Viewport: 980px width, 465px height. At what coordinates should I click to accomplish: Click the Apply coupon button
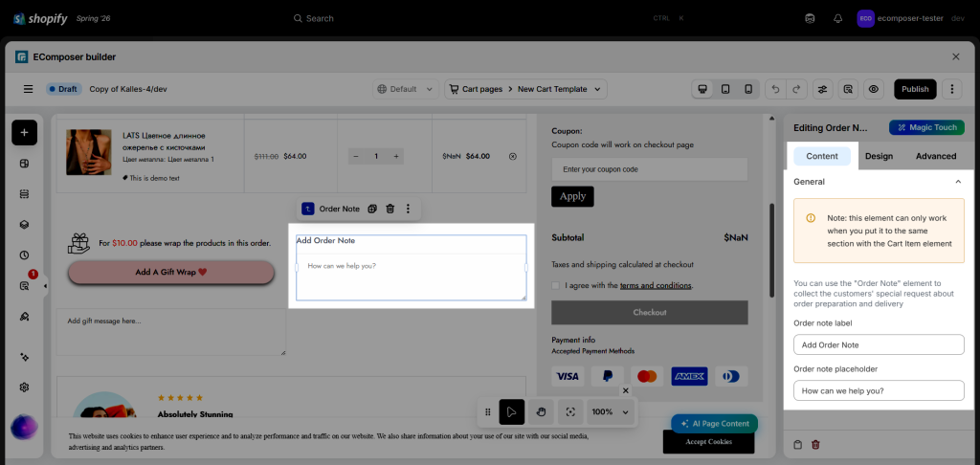point(572,196)
